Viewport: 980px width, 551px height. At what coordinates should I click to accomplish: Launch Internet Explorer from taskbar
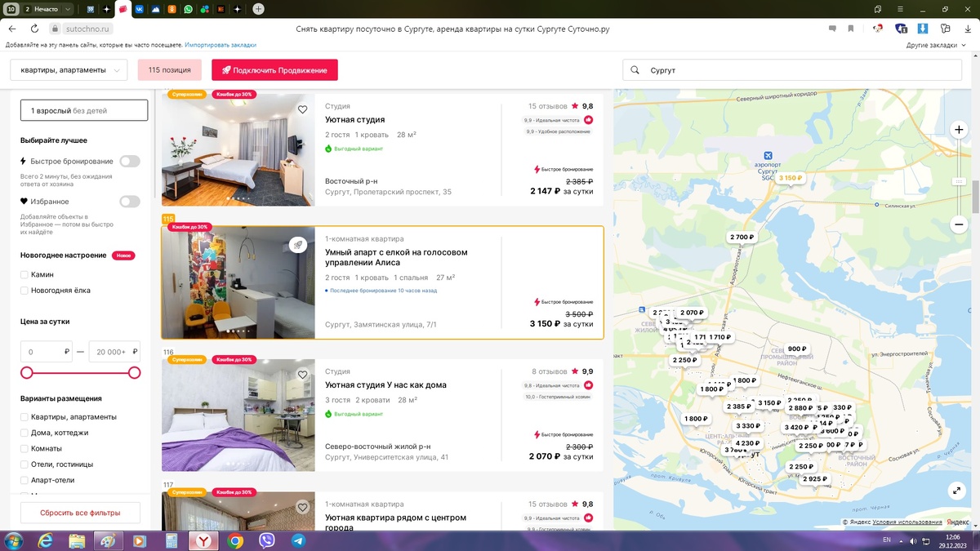[x=45, y=540]
